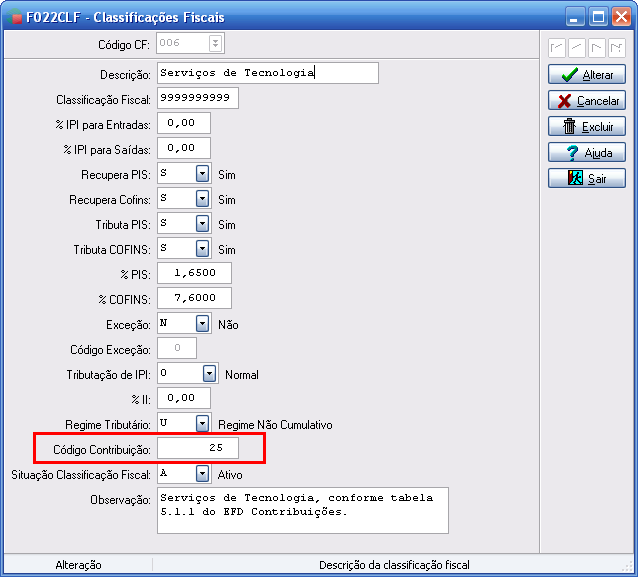Open the Código CF dropdown arrow
This screenshot has width=638, height=577.
point(216,43)
